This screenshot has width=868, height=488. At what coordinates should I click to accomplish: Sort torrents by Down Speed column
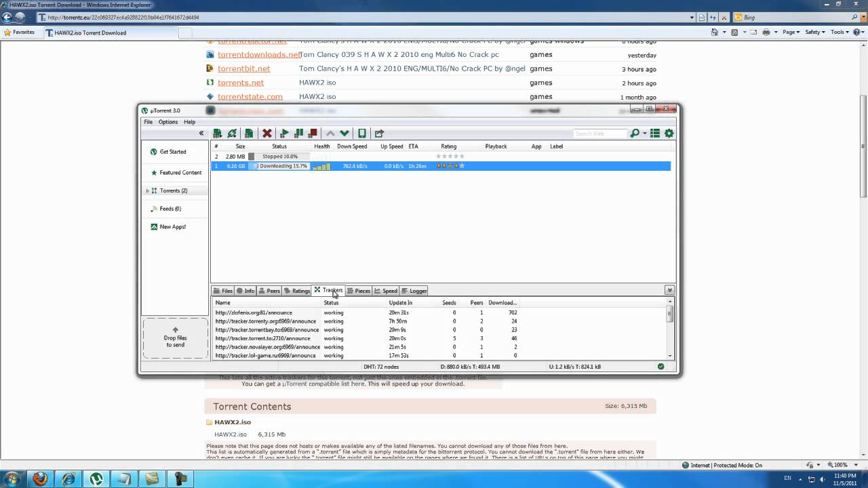coord(352,146)
